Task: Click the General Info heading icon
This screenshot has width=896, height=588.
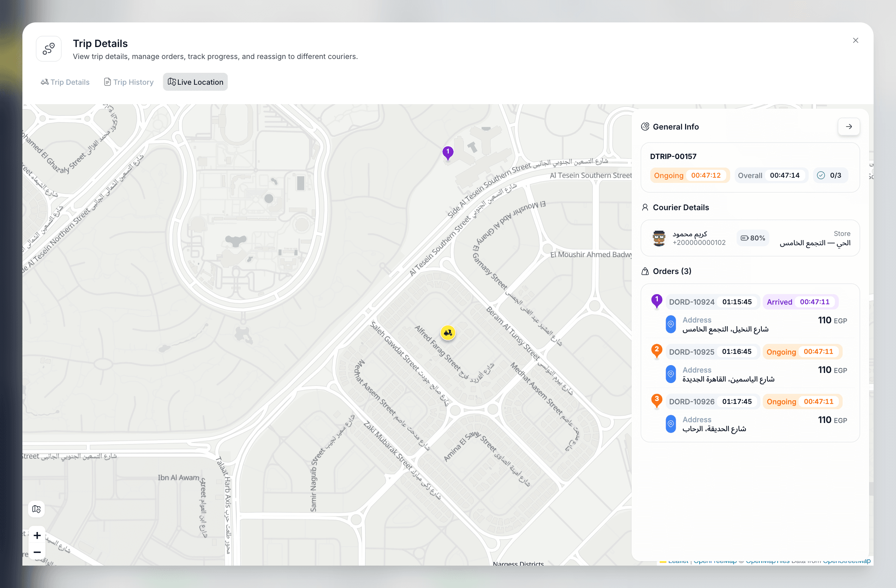Action: tap(645, 127)
